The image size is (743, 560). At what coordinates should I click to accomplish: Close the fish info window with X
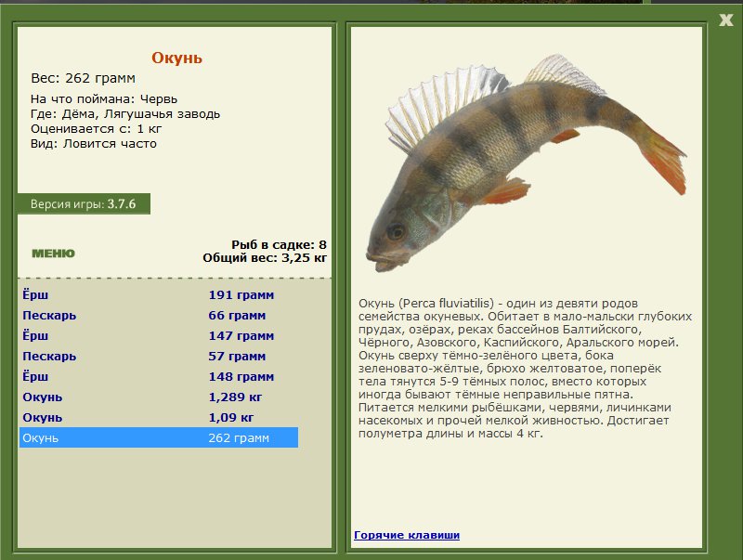tap(726, 20)
